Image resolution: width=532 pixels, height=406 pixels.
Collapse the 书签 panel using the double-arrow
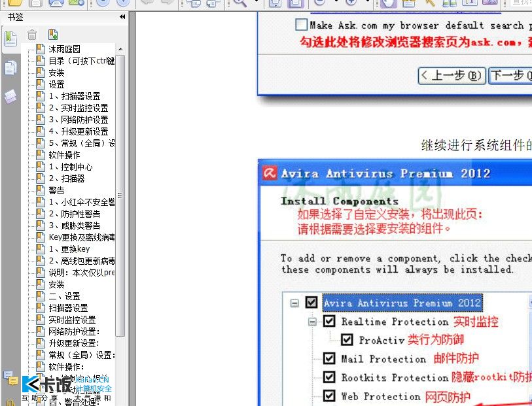tap(122, 17)
